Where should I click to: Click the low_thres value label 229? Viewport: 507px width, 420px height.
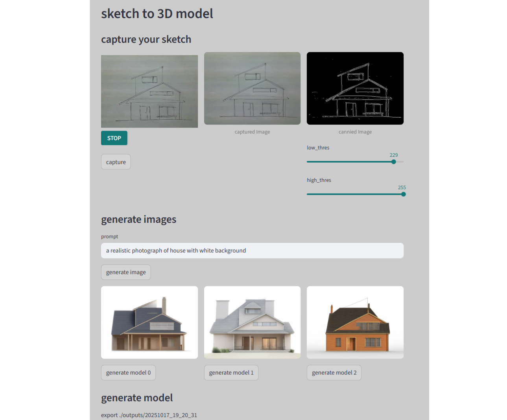coord(394,155)
